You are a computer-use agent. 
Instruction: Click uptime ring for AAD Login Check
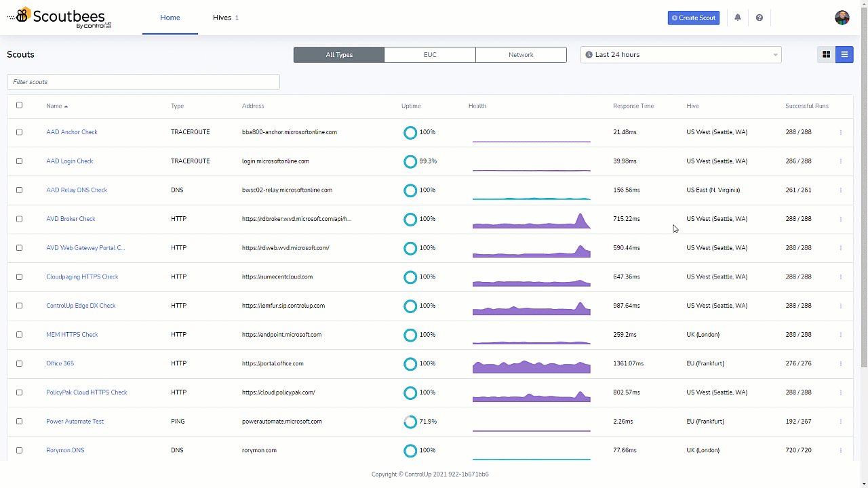410,161
